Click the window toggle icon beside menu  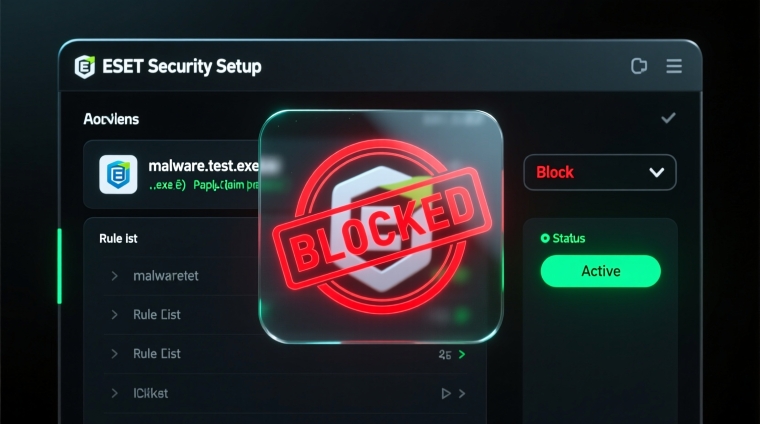pyautogui.click(x=640, y=67)
